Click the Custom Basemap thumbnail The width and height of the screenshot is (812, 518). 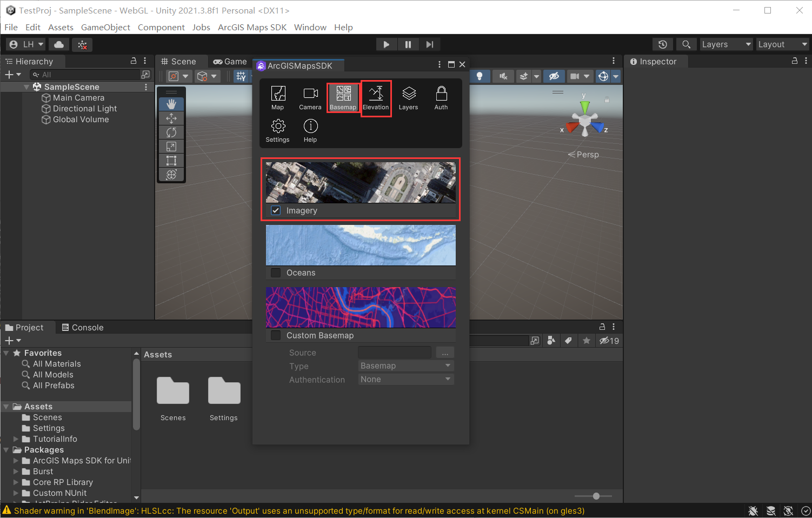point(361,307)
